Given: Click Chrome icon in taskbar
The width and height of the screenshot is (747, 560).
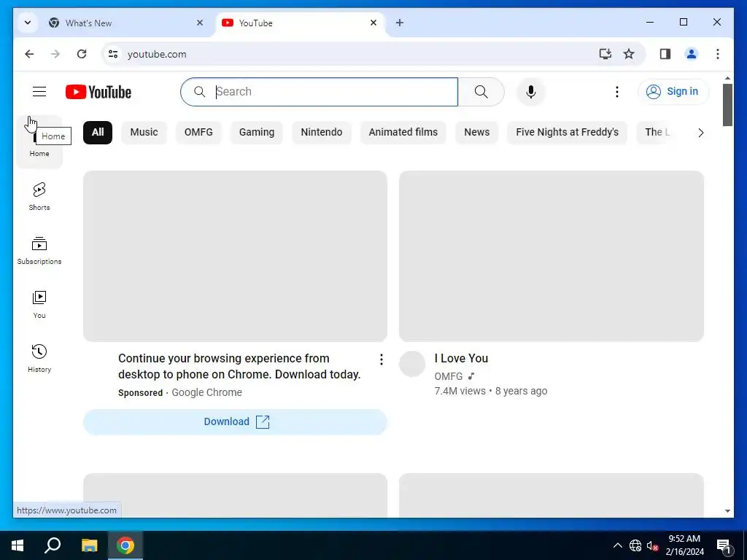Looking at the screenshot, I should click(x=125, y=545).
